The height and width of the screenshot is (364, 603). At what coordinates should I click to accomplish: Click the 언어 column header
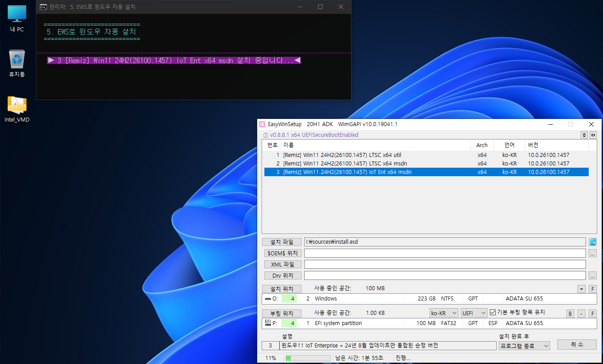(509, 145)
